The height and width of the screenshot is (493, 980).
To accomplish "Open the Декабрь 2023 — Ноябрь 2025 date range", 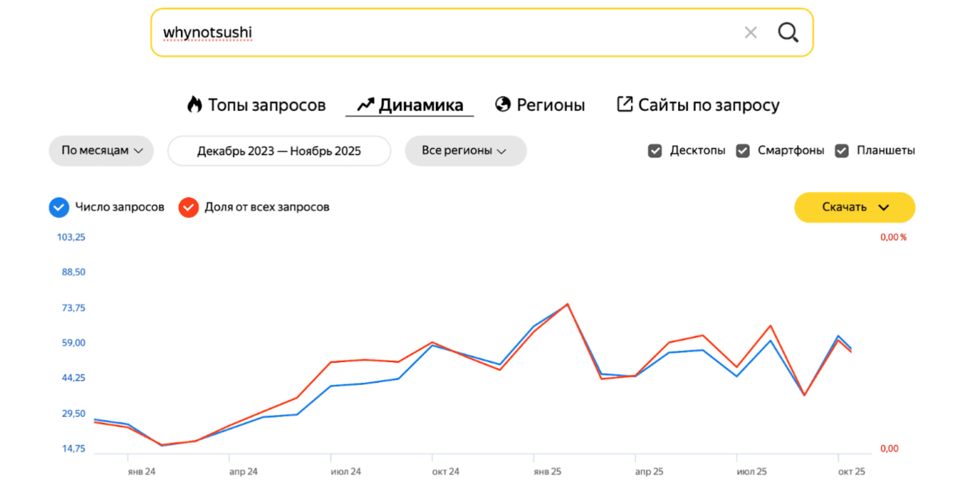I will (279, 151).
